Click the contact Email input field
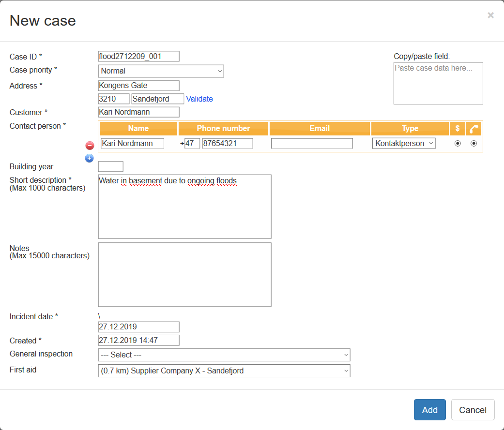The height and width of the screenshot is (430, 504). pyautogui.click(x=312, y=143)
